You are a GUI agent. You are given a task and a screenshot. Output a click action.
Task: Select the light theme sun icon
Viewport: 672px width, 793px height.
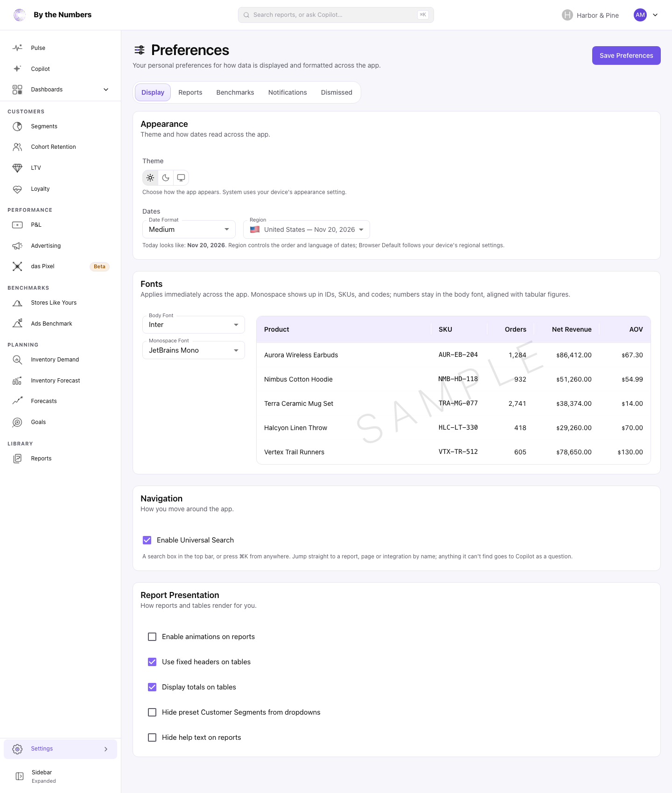click(150, 178)
